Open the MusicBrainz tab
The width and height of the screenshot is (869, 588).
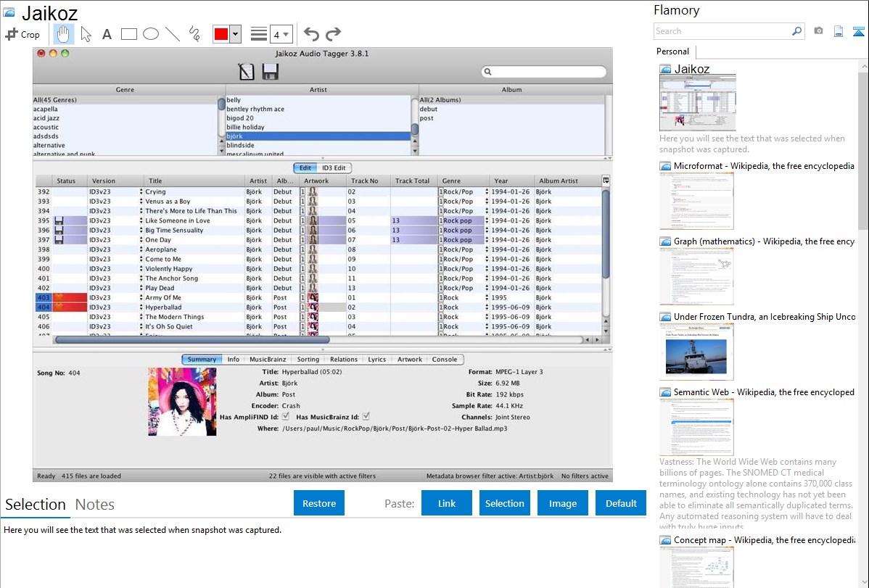coord(268,359)
